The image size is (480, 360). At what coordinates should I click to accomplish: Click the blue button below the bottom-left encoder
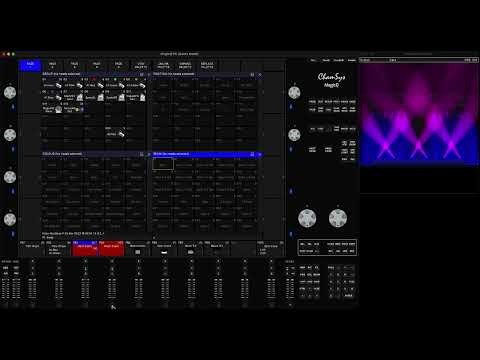[13, 234]
